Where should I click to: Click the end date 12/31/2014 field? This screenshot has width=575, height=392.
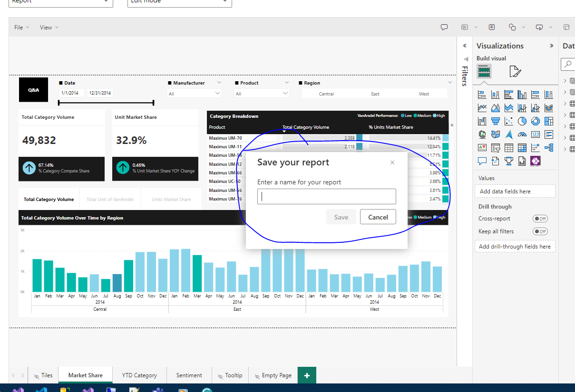coord(100,93)
